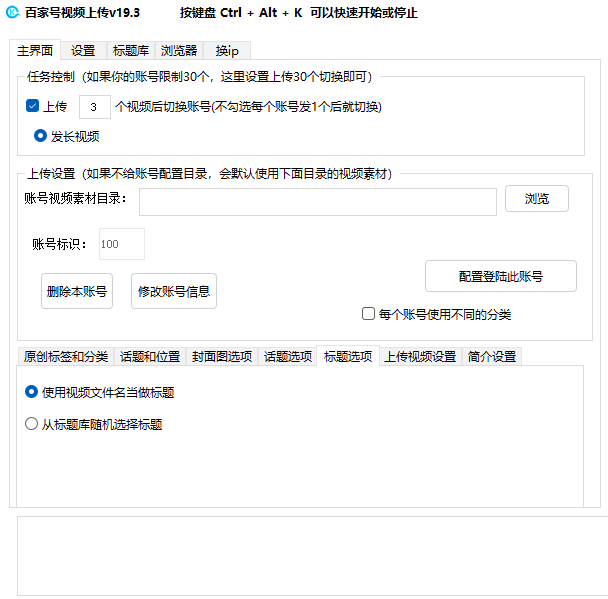
Task: Click the 百家号视频上传v19.3 title text
Action: (x=82, y=13)
